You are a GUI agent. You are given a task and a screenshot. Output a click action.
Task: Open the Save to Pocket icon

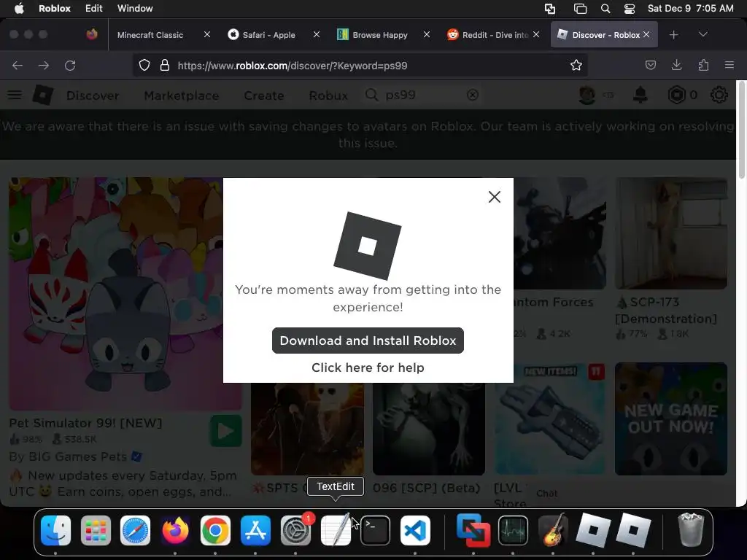[x=650, y=65]
